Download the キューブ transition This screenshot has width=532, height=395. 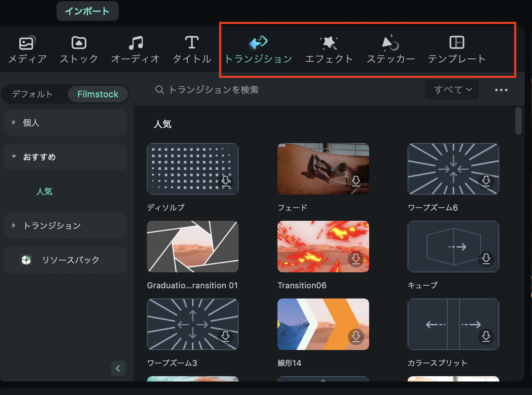point(486,258)
